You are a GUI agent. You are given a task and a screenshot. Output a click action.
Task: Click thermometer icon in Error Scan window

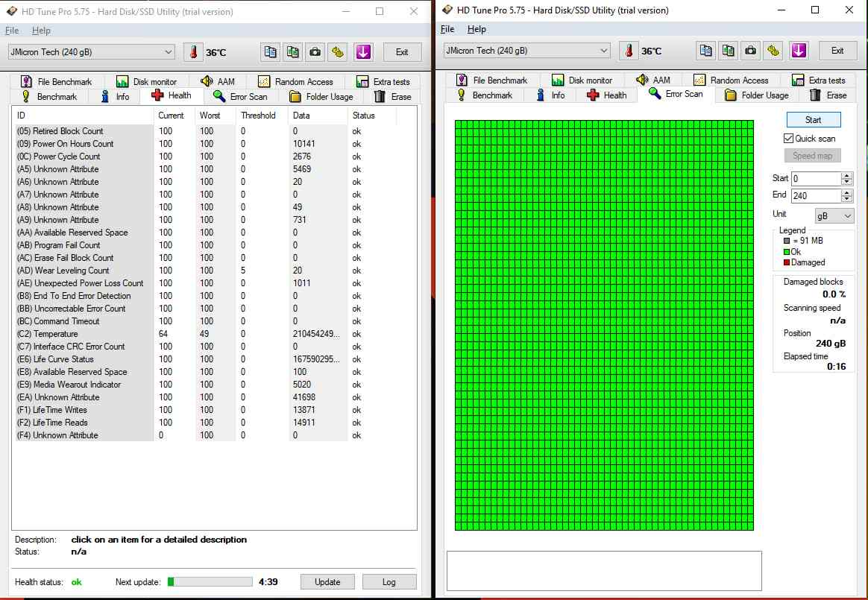(x=629, y=51)
